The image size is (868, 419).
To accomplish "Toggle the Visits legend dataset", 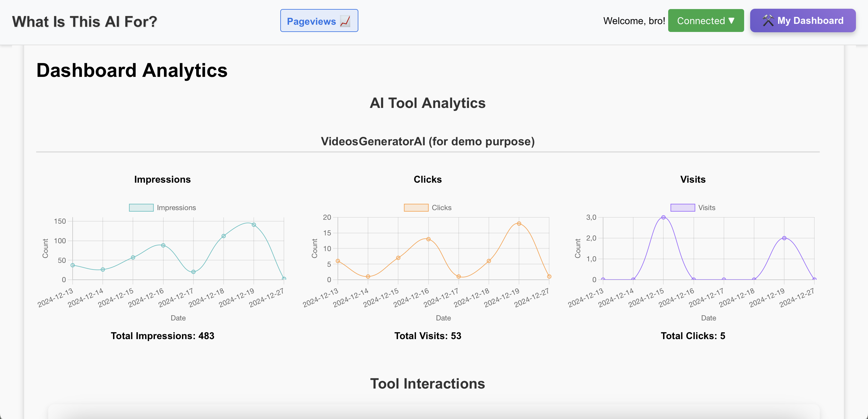I will click(706, 208).
